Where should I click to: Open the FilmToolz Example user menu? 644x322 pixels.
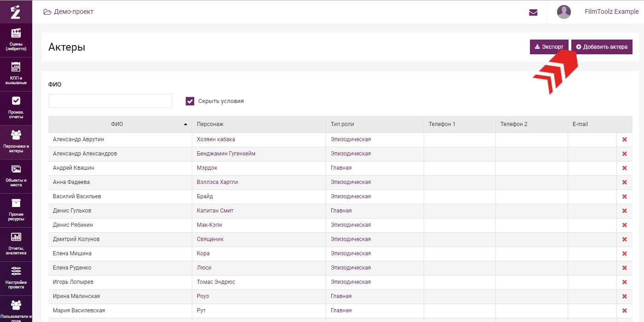pyautogui.click(x=611, y=11)
